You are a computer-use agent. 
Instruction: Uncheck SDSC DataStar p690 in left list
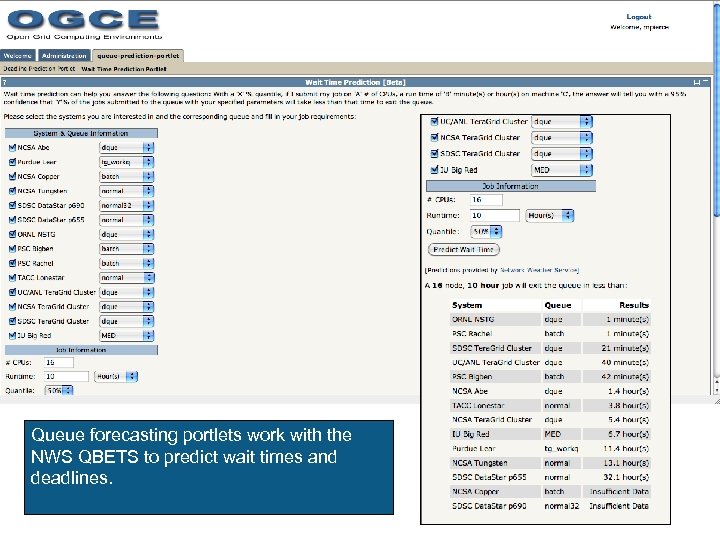pyautogui.click(x=12, y=205)
